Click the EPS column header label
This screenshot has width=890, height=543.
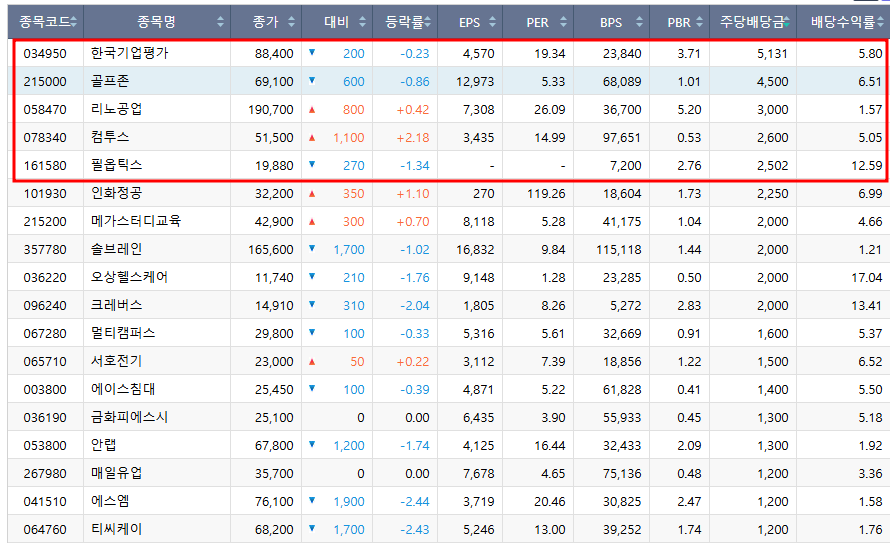469,22
